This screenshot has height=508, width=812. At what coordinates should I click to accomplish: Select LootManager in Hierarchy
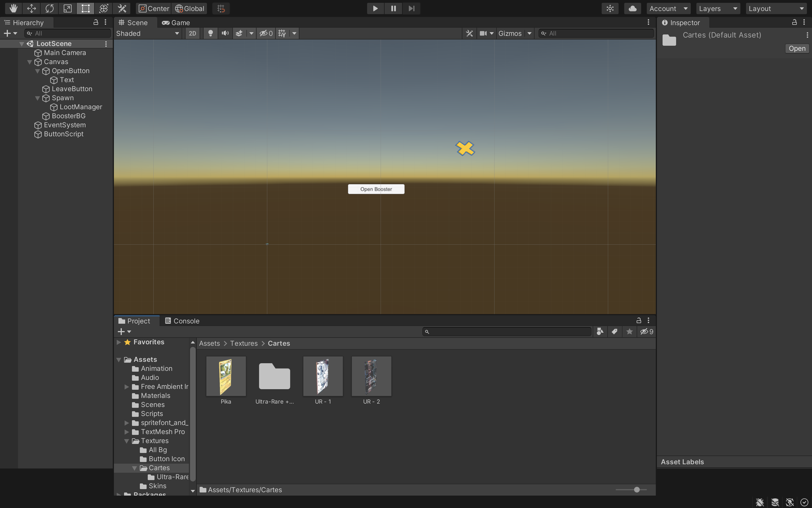(81, 107)
